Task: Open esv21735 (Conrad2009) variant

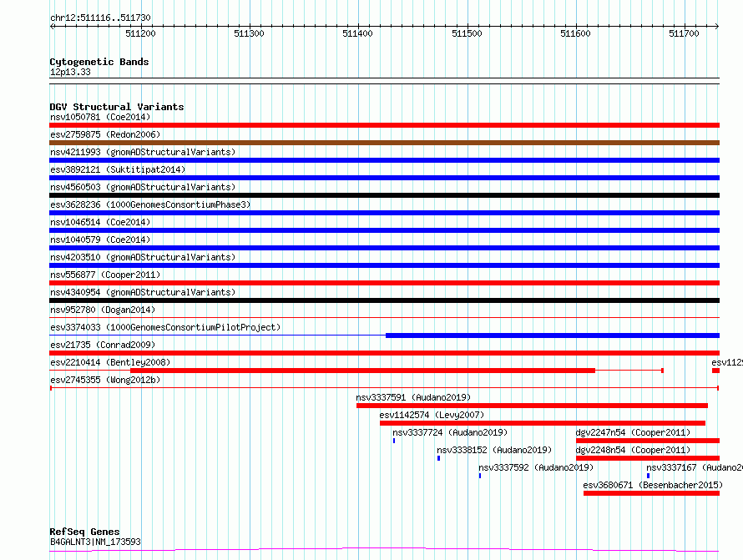Action: 103,345
